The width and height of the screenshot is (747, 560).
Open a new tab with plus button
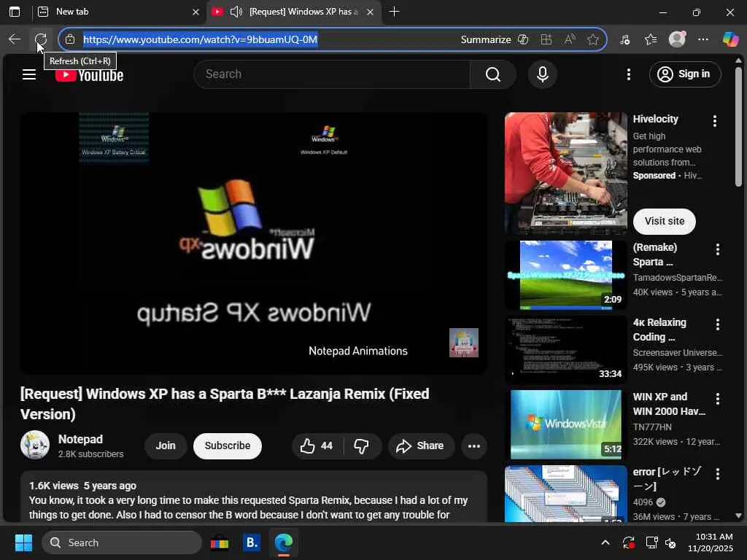click(394, 12)
